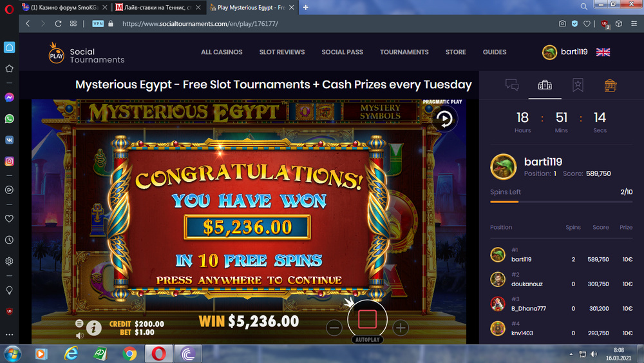Open the language selector UK flag
Screen dimensions: 644x363
[603, 52]
